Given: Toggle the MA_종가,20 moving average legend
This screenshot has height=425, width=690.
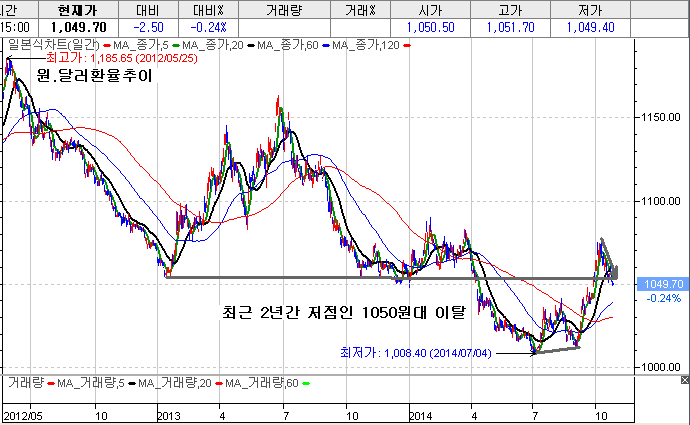Looking at the screenshot, I should pyautogui.click(x=208, y=46).
